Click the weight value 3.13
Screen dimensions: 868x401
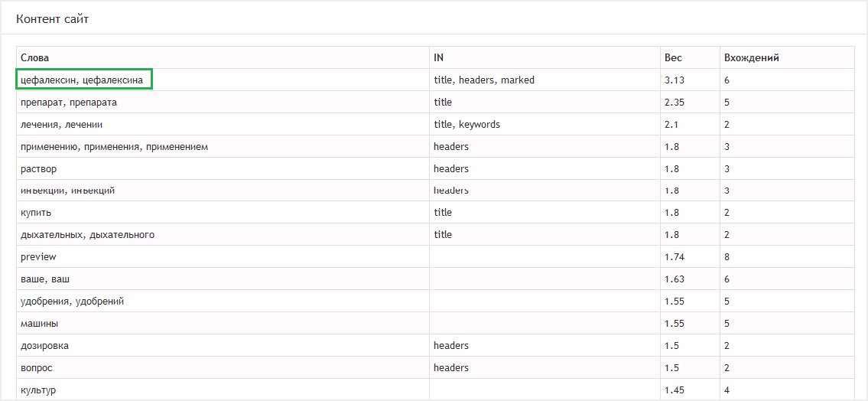pyautogui.click(x=674, y=80)
